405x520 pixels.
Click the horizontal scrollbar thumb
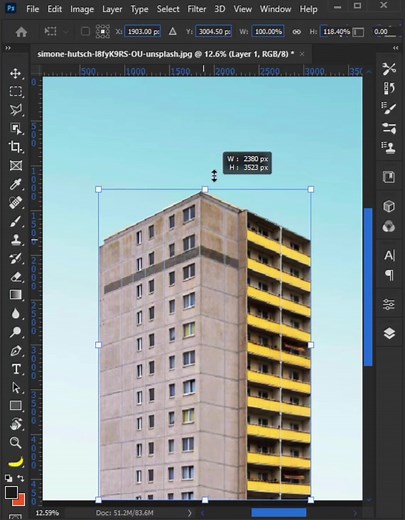pyautogui.click(x=279, y=512)
